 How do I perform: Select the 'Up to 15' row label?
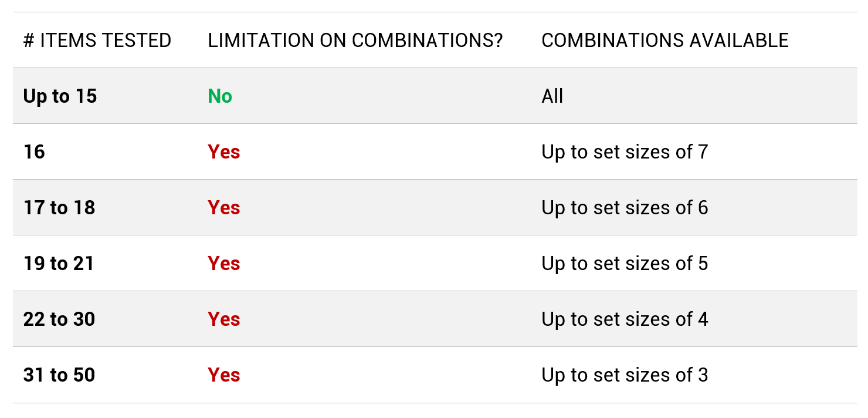60,96
